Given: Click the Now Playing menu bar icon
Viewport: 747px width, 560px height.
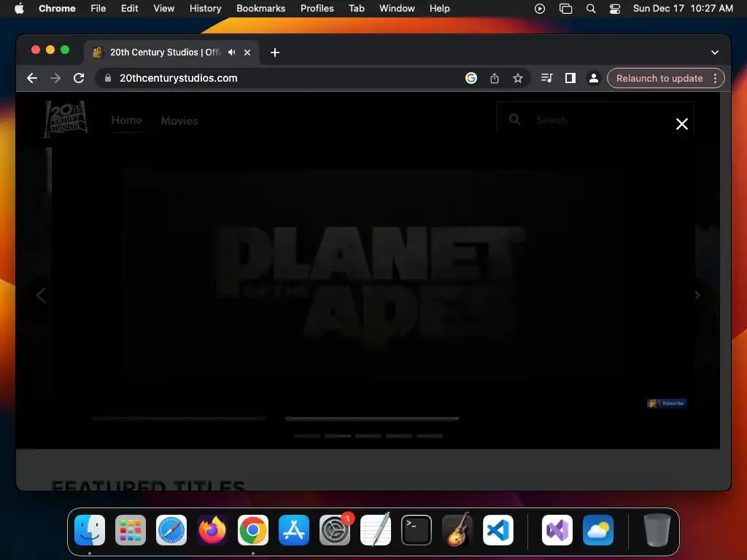Looking at the screenshot, I should [x=540, y=8].
